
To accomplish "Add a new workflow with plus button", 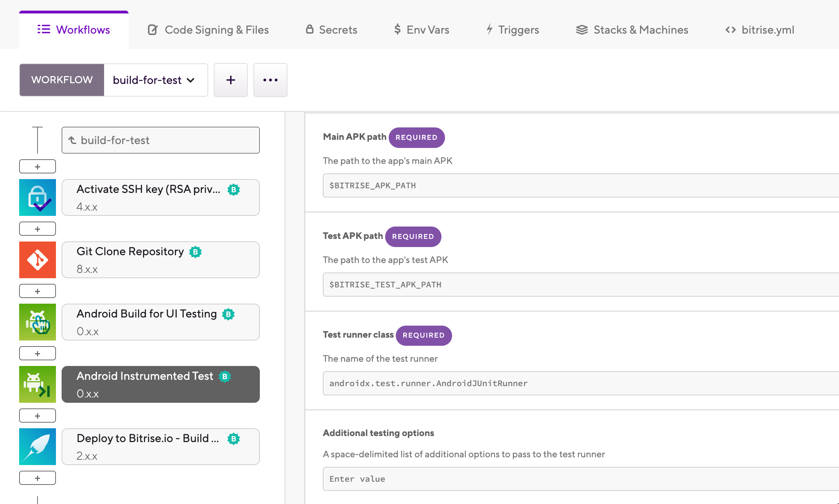I will (x=230, y=80).
